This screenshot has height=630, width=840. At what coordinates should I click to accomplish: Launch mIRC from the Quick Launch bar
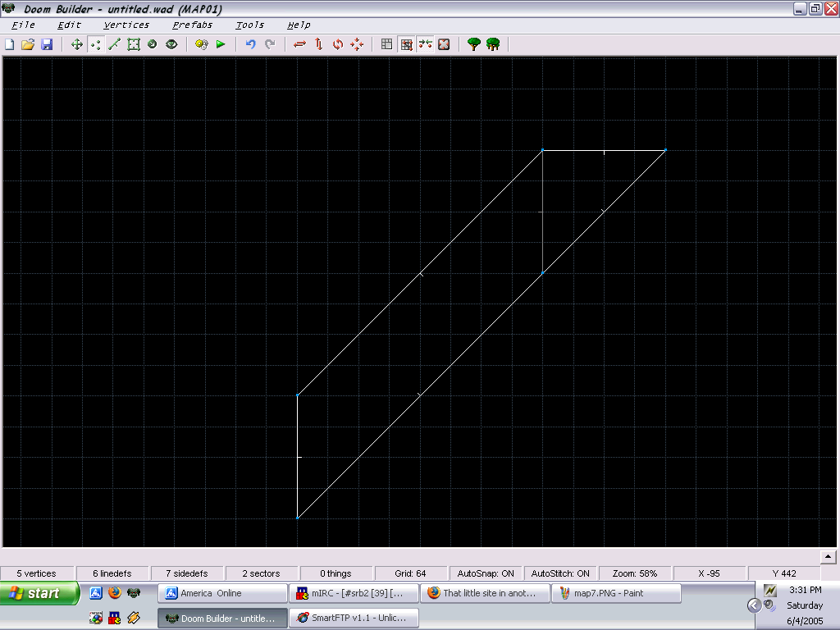coord(115,618)
